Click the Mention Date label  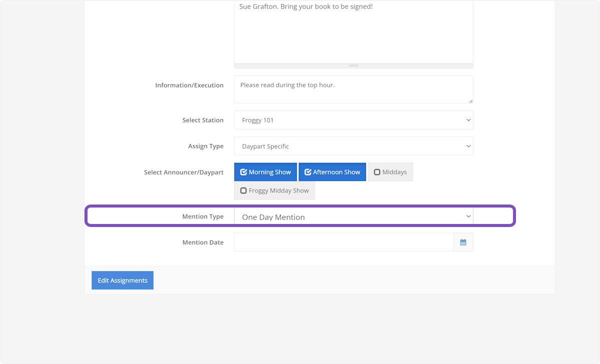(x=202, y=242)
